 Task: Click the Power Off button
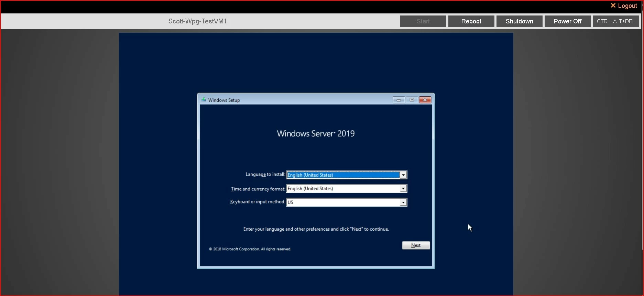(x=567, y=21)
